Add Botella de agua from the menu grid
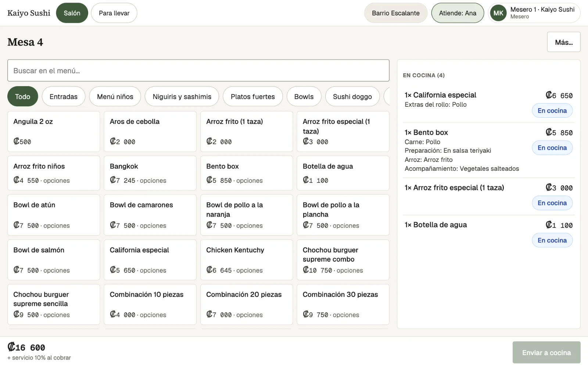The image size is (588, 368). 343,173
